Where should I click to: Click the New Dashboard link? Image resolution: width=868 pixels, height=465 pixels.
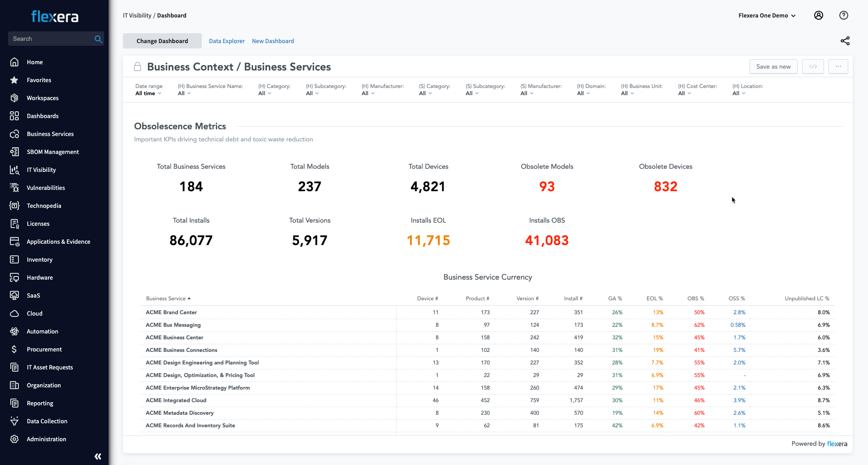point(273,41)
